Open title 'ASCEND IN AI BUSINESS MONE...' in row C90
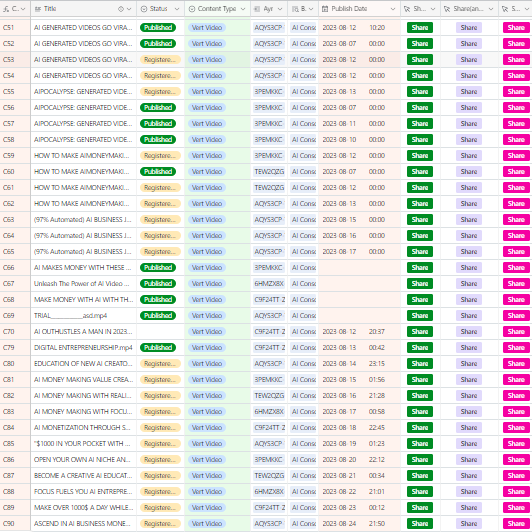The image size is (532, 532). coord(82,524)
